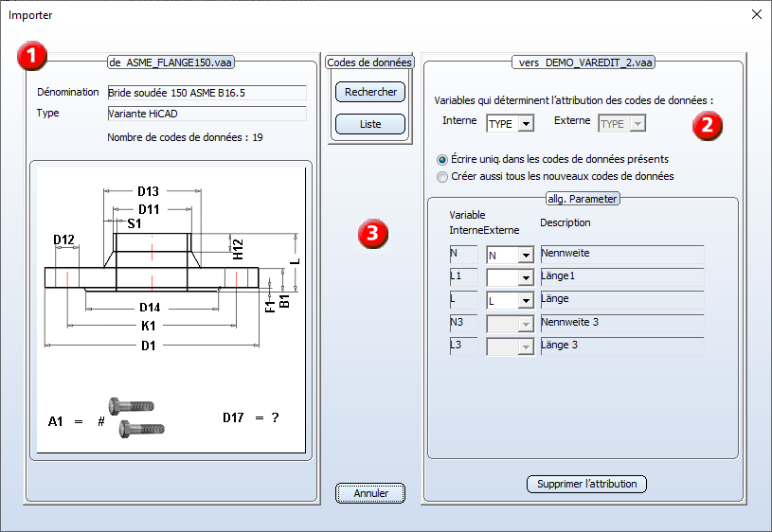Expand the Externe dropdown for variable L

526,300
